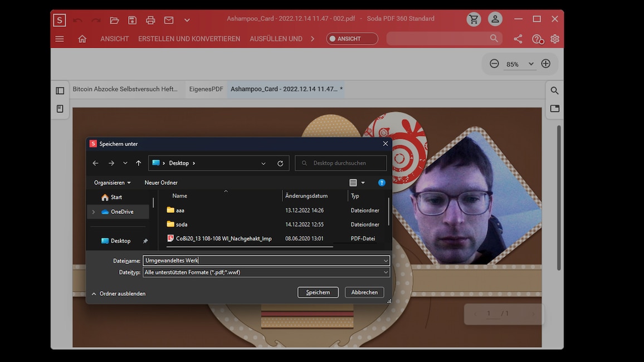
Task: Refresh the Desktop folder listing
Action: 280,163
